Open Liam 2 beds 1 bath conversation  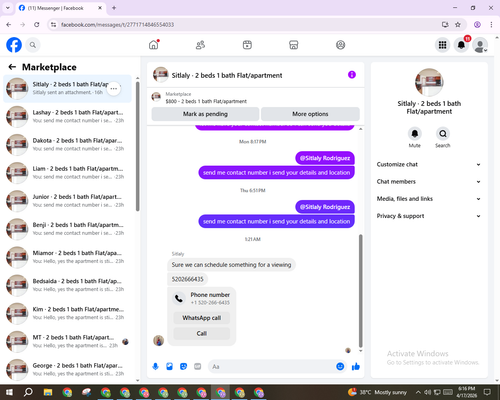[67, 173]
